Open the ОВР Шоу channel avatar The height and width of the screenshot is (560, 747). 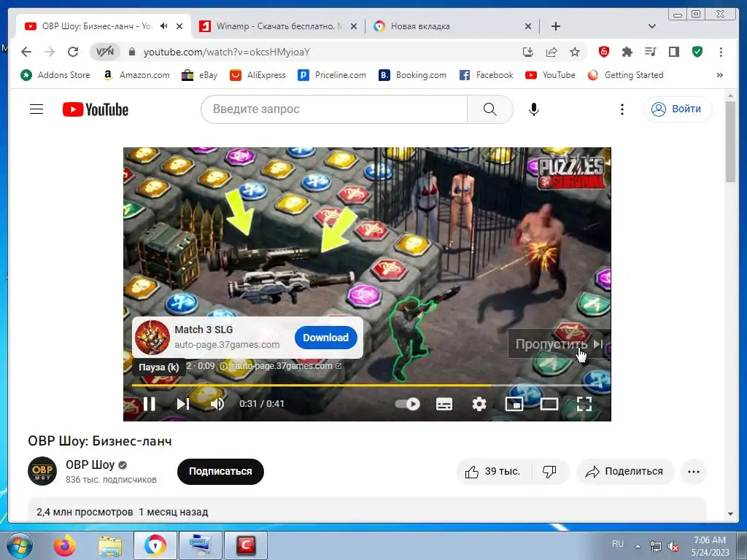click(x=42, y=471)
